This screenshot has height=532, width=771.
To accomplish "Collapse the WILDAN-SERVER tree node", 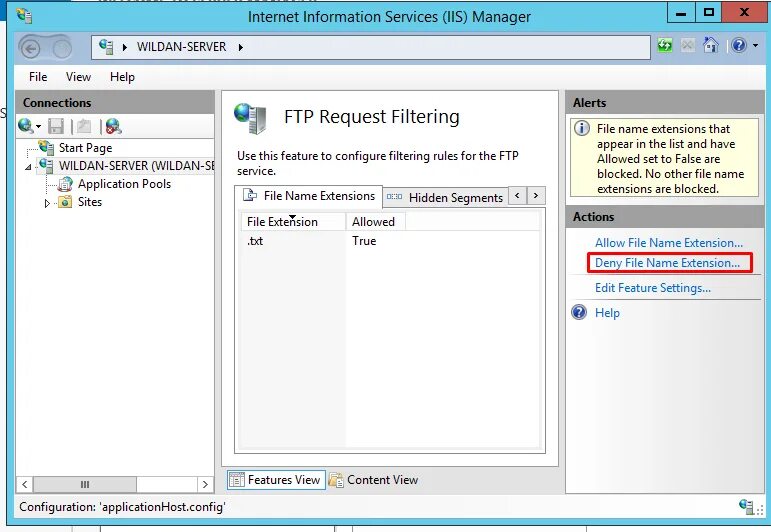I will pos(29,167).
